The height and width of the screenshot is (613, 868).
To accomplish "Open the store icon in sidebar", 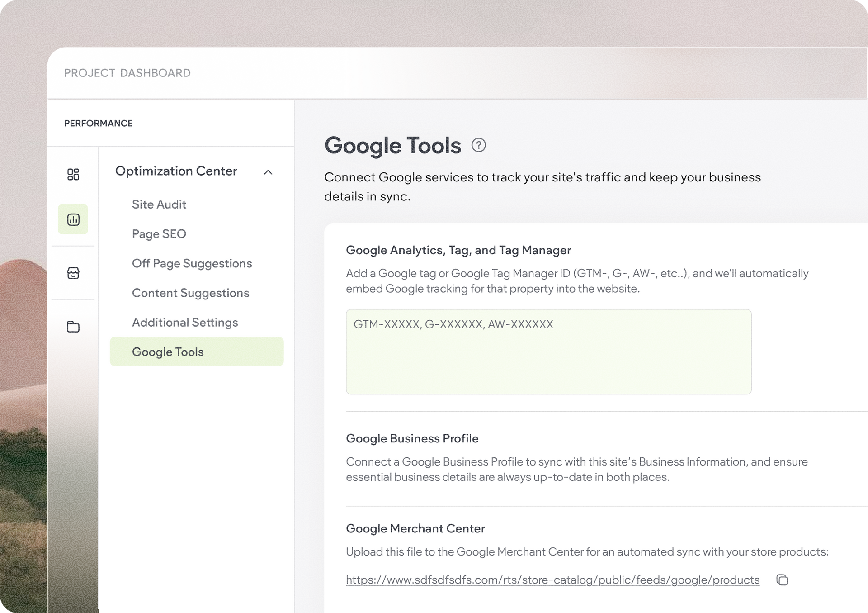I will click(73, 273).
